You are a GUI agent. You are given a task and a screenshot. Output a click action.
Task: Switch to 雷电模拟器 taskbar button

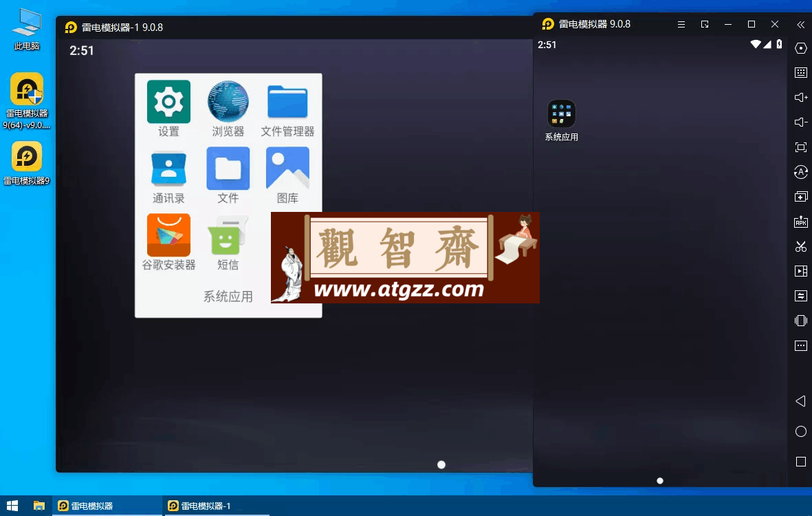coord(107,506)
